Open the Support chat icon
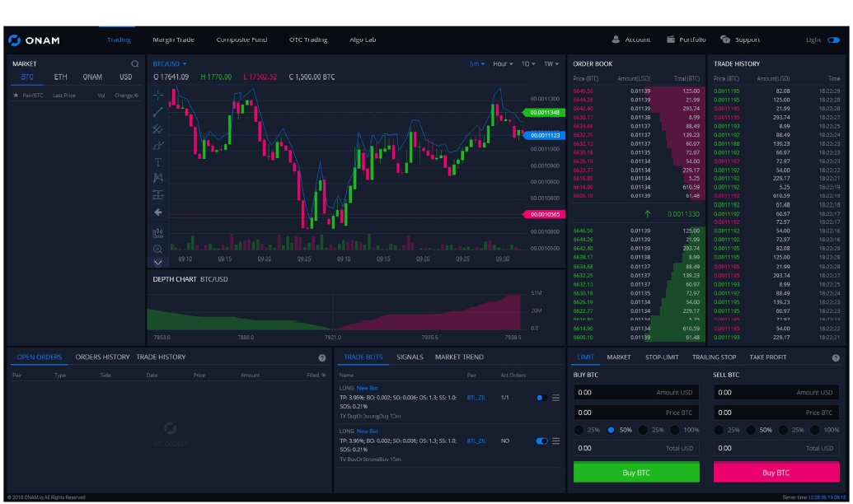853x504 pixels. coord(725,40)
